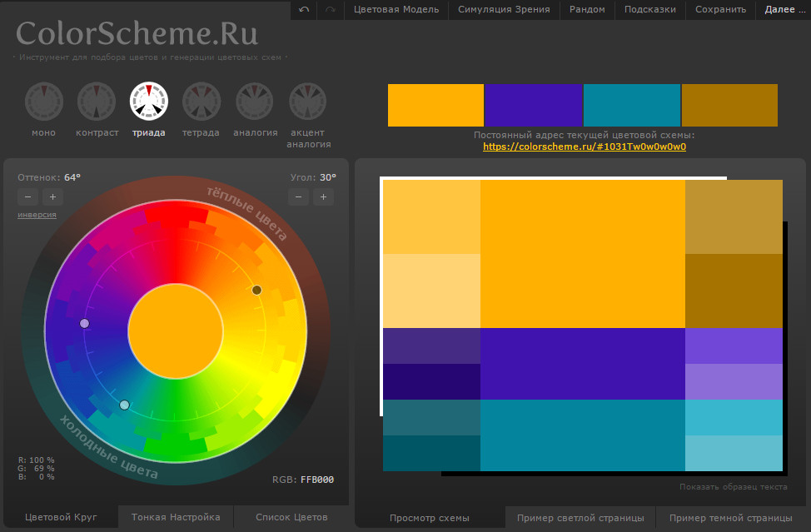Increase angle with the Угол plus button
The image size is (811, 532).
click(x=324, y=197)
